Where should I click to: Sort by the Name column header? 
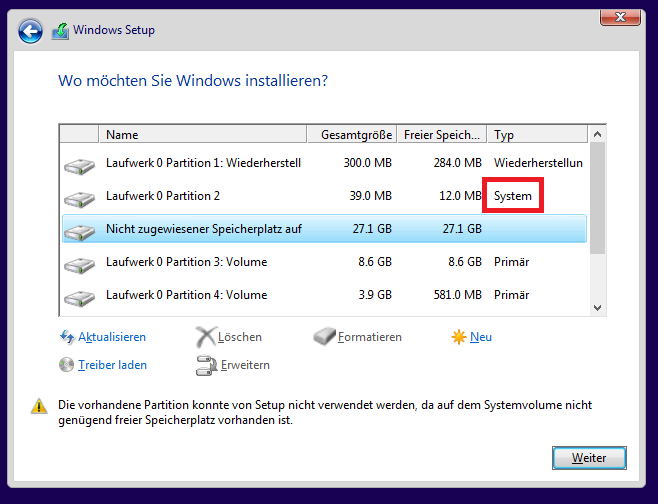click(x=203, y=135)
